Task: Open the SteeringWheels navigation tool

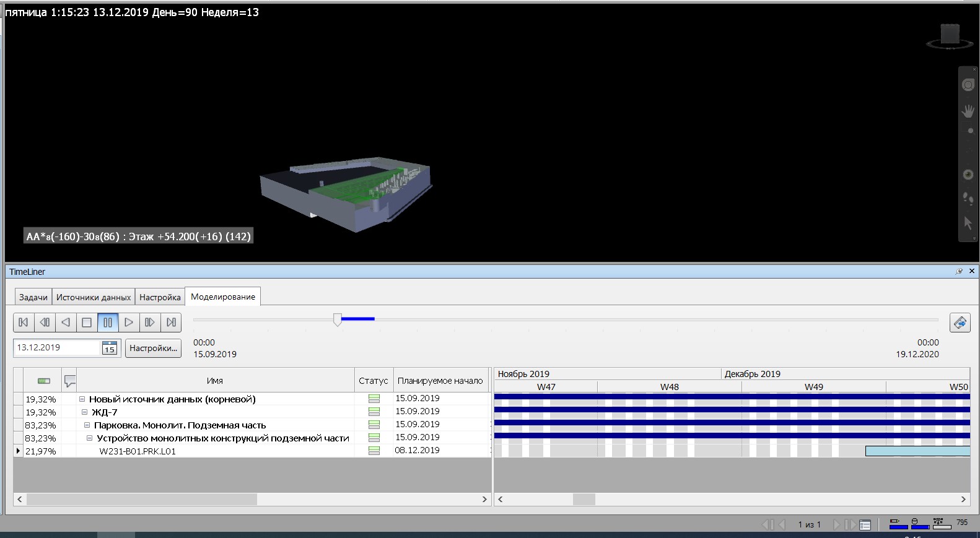Action: (x=968, y=85)
